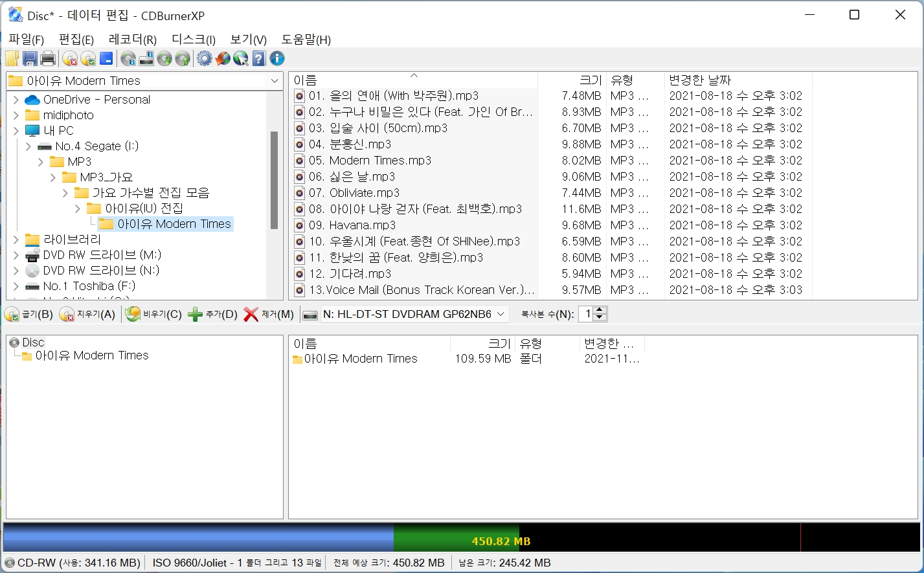Click the blue info circle icon
The width and height of the screenshot is (924, 573).
click(277, 59)
